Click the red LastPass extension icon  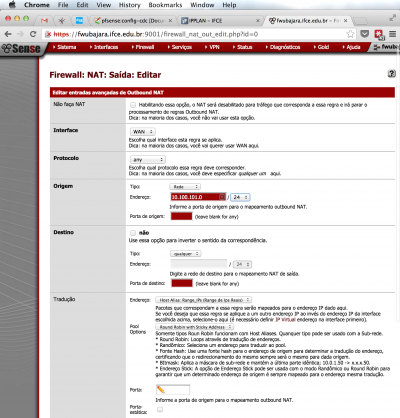pos(379,34)
